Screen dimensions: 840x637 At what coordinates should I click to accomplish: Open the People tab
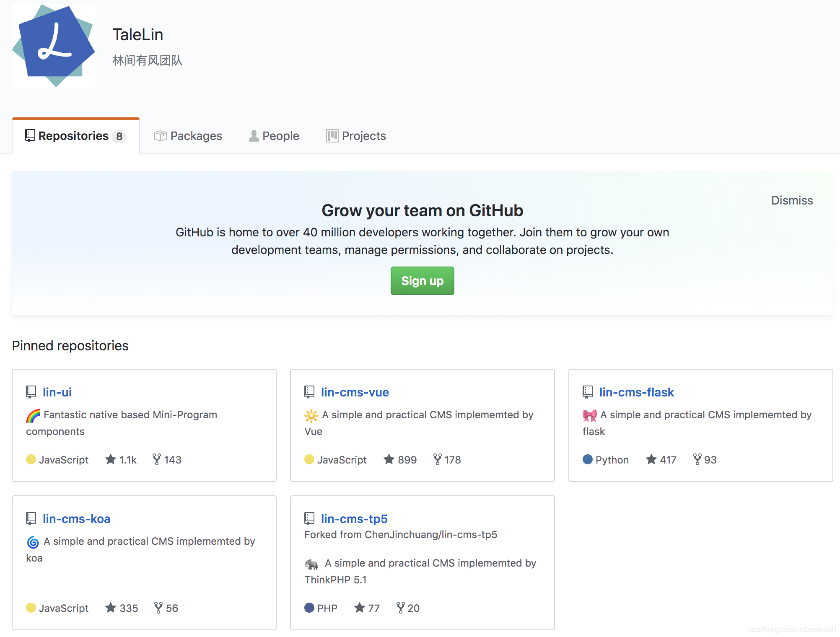(x=274, y=136)
